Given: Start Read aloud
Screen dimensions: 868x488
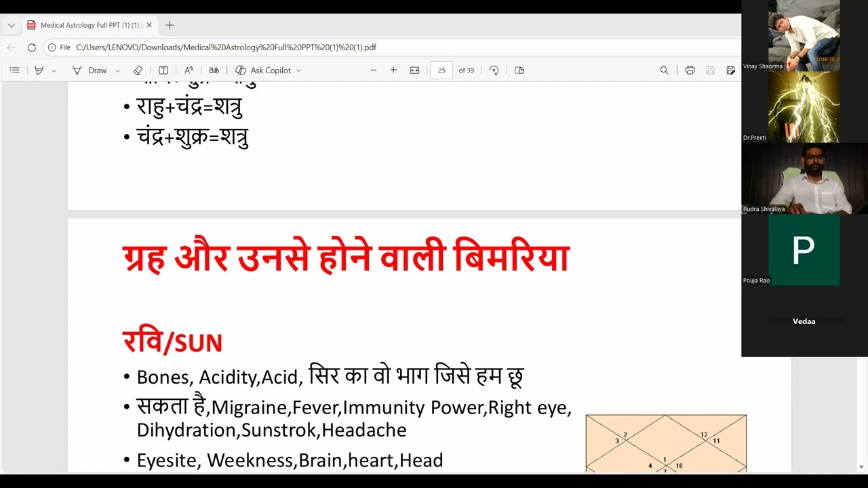Looking at the screenshot, I should (189, 70).
